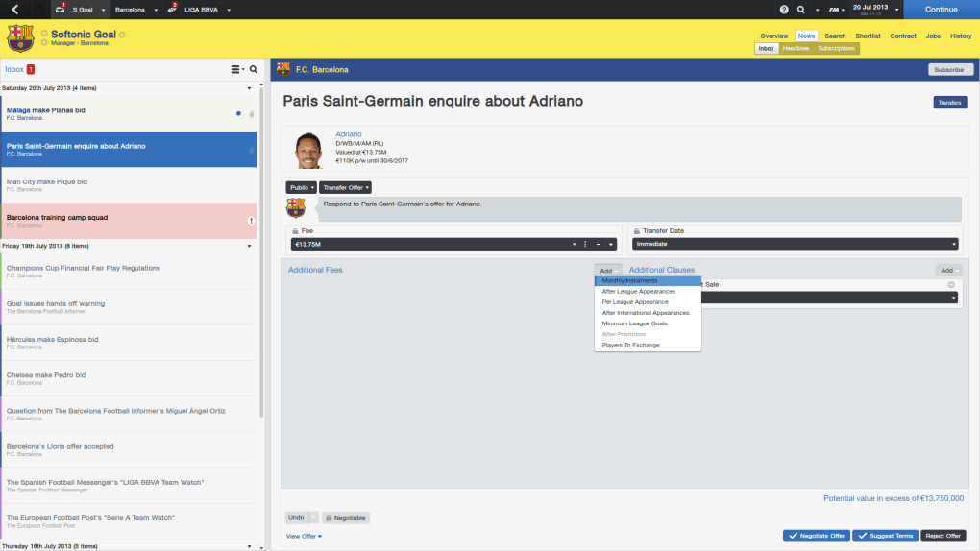
Task: Choose After International Appearances option
Action: tap(648, 313)
